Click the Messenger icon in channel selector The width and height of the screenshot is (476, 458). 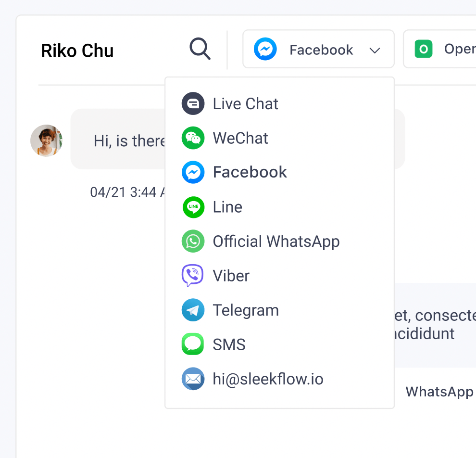point(265,50)
